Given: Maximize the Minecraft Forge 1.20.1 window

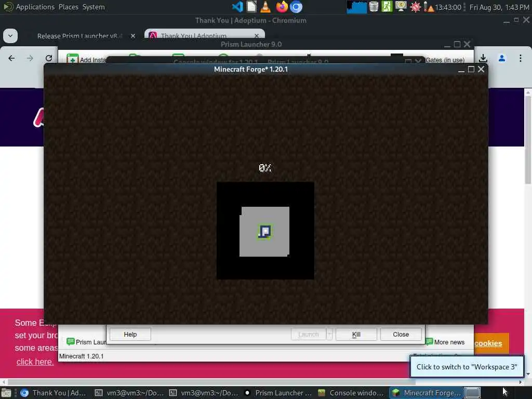Looking at the screenshot, I should 471,69.
